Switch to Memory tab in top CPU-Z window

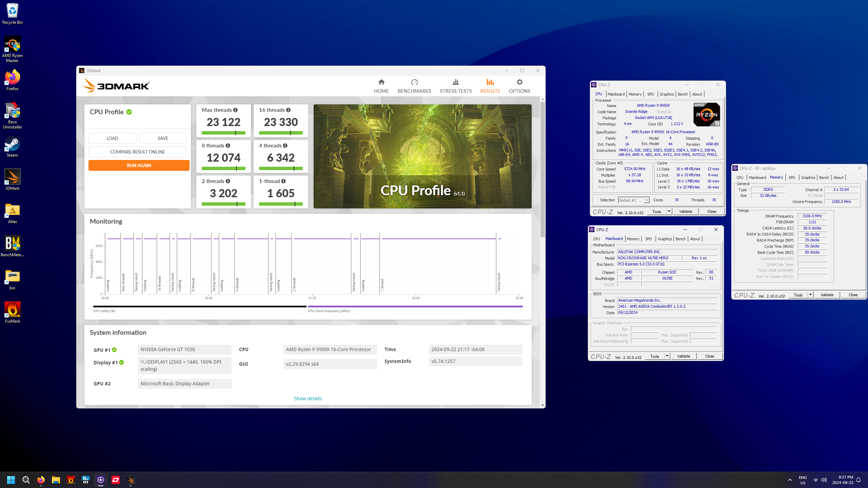(x=635, y=94)
